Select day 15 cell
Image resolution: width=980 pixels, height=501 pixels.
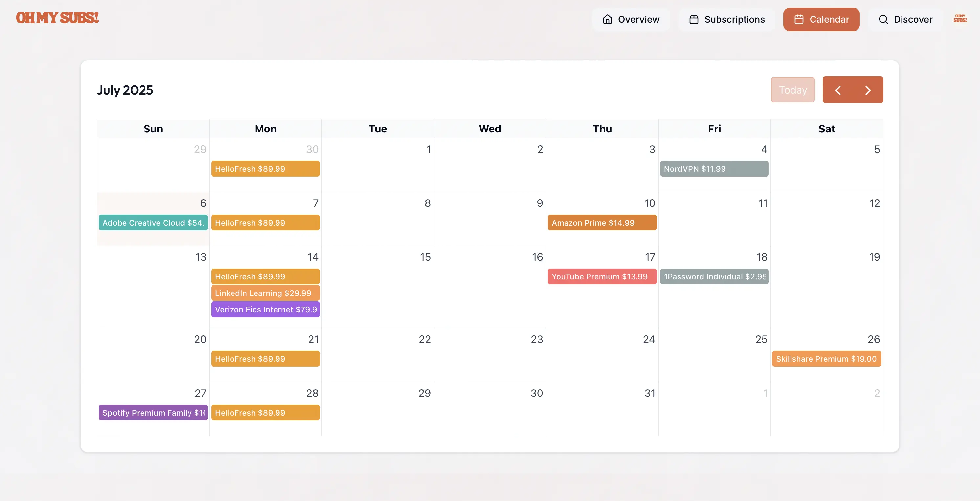[377, 287]
